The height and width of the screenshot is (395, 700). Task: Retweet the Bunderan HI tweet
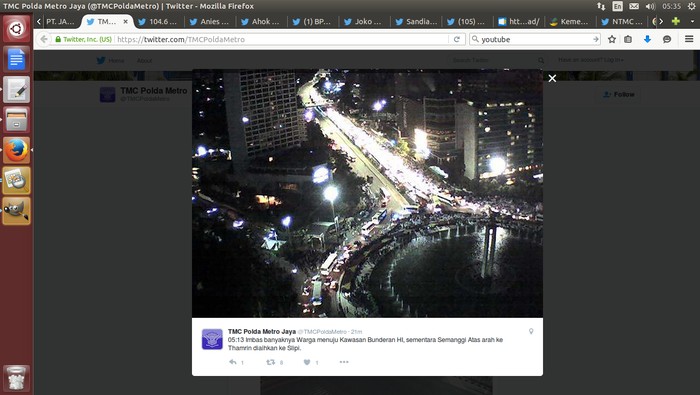pos(270,362)
